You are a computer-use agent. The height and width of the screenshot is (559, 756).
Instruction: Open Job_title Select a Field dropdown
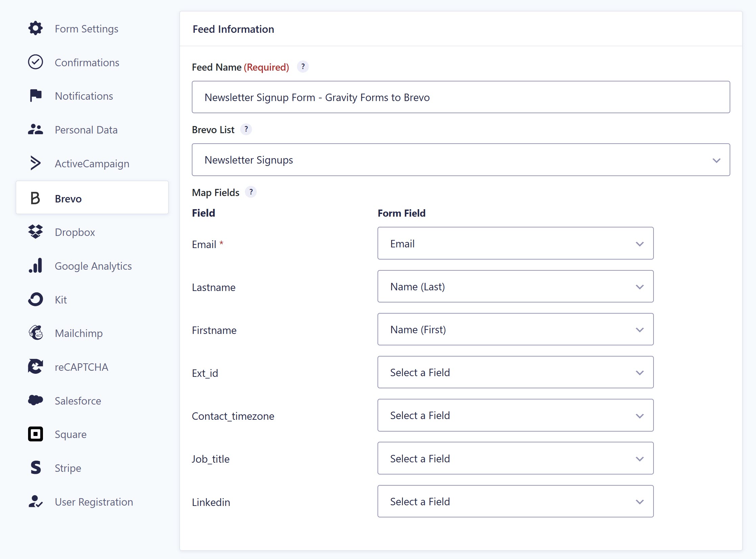[x=515, y=458]
